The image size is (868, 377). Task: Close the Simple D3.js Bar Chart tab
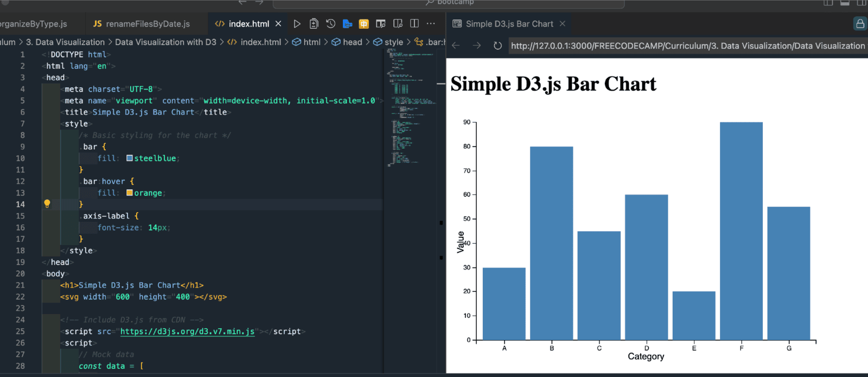tap(563, 24)
